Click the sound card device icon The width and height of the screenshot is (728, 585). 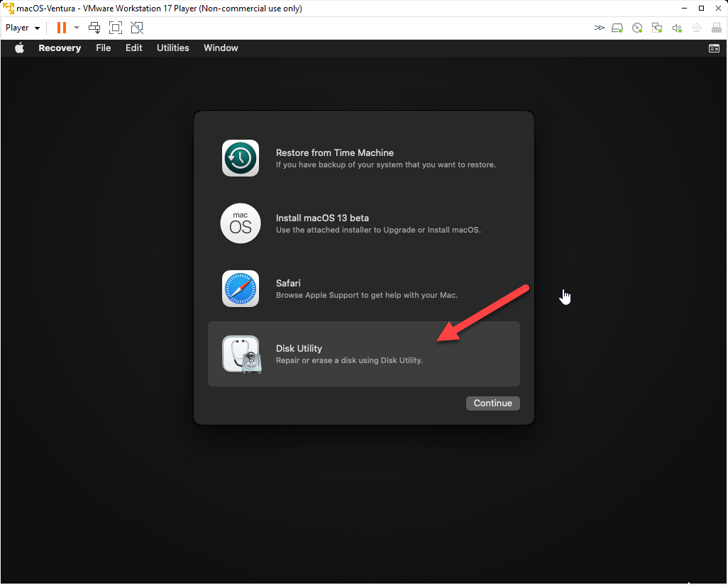(x=677, y=28)
